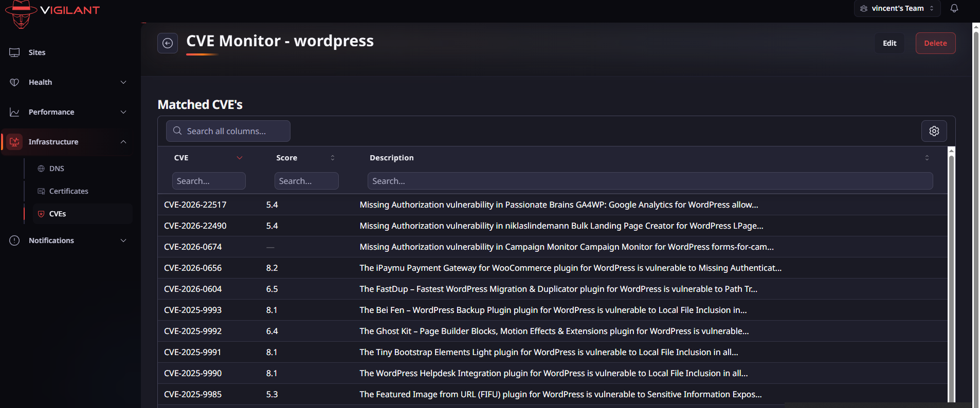
Task: Click the 5.3 score cell
Action: [272, 394]
